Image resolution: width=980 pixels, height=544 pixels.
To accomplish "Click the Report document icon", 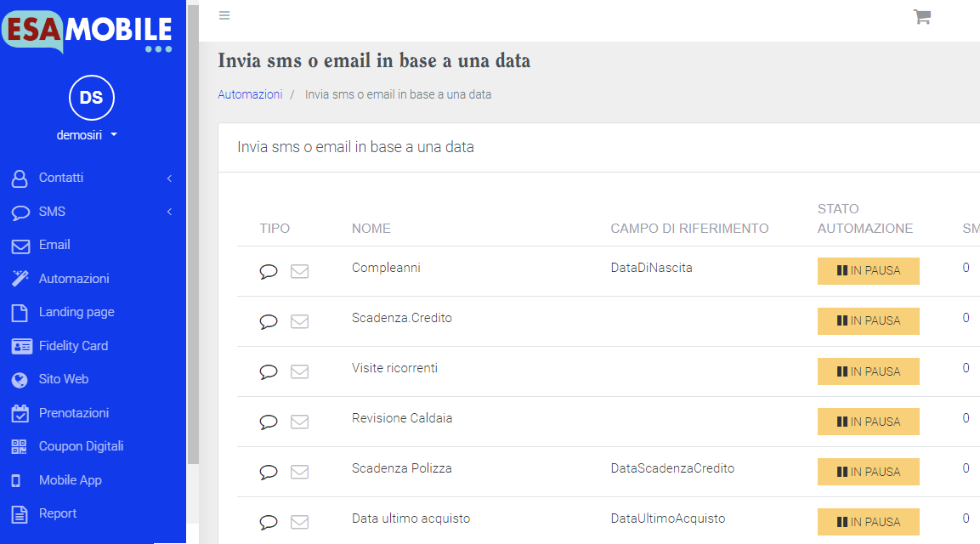I will 20,514.
